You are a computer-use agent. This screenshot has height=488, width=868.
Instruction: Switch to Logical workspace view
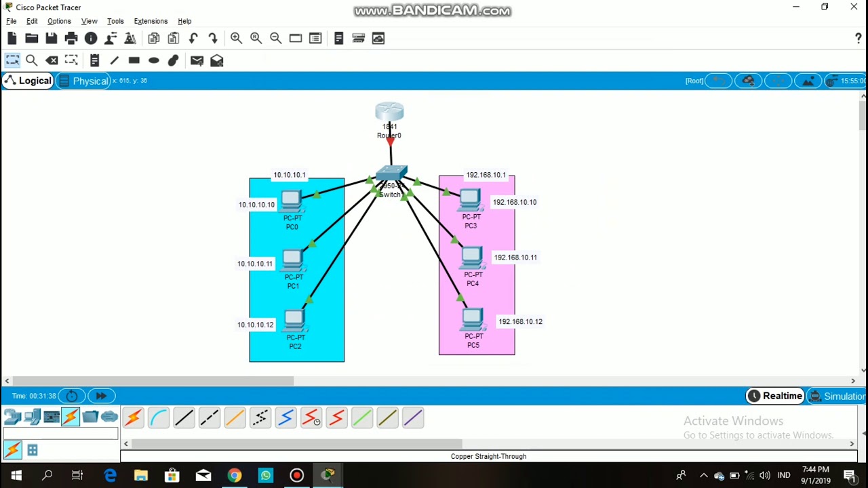click(28, 81)
